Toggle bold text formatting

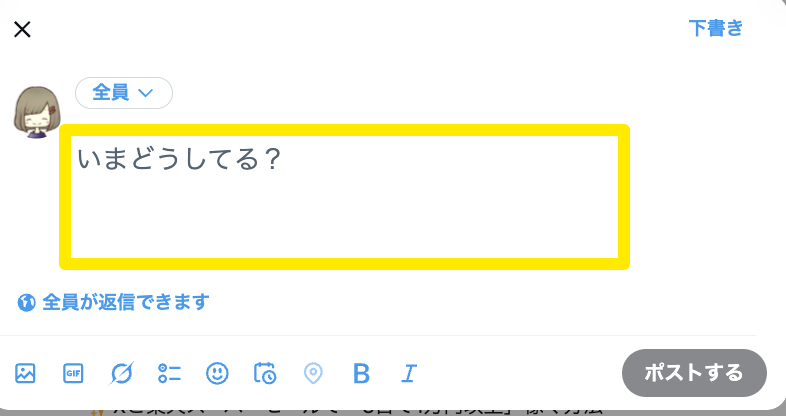[362, 373]
